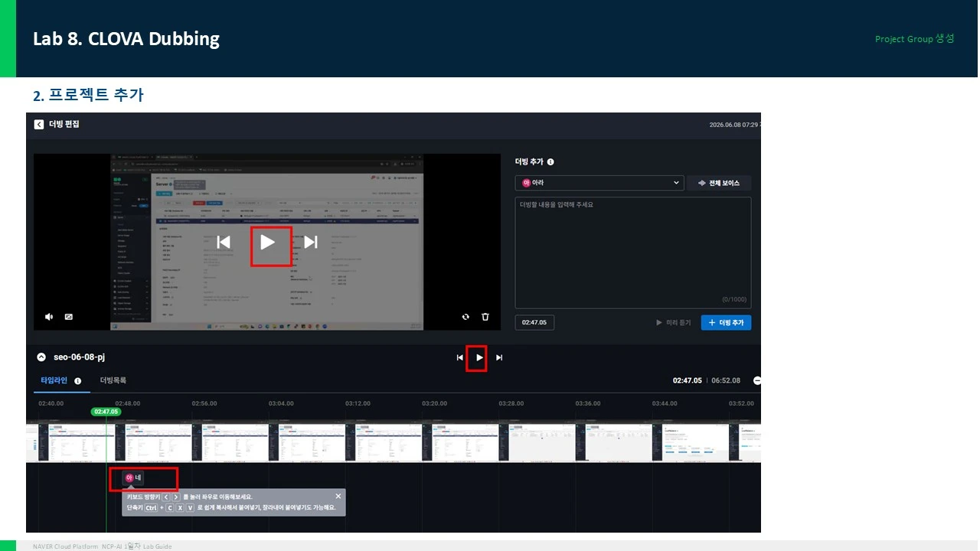Switch to the 타임라인 tab
Screen dimensions: 980x551
pos(54,380)
